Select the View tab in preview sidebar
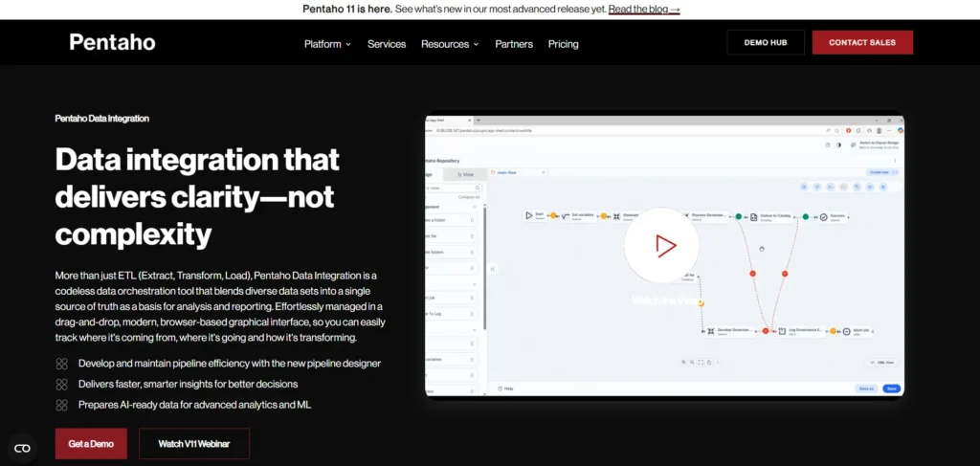Image resolution: width=980 pixels, height=466 pixels. coord(465,175)
